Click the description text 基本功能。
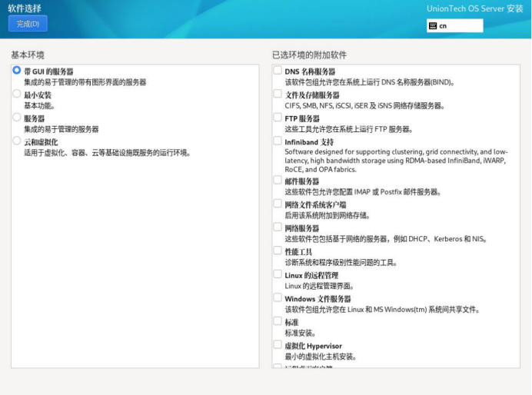The width and height of the screenshot is (532, 395). 39,106
